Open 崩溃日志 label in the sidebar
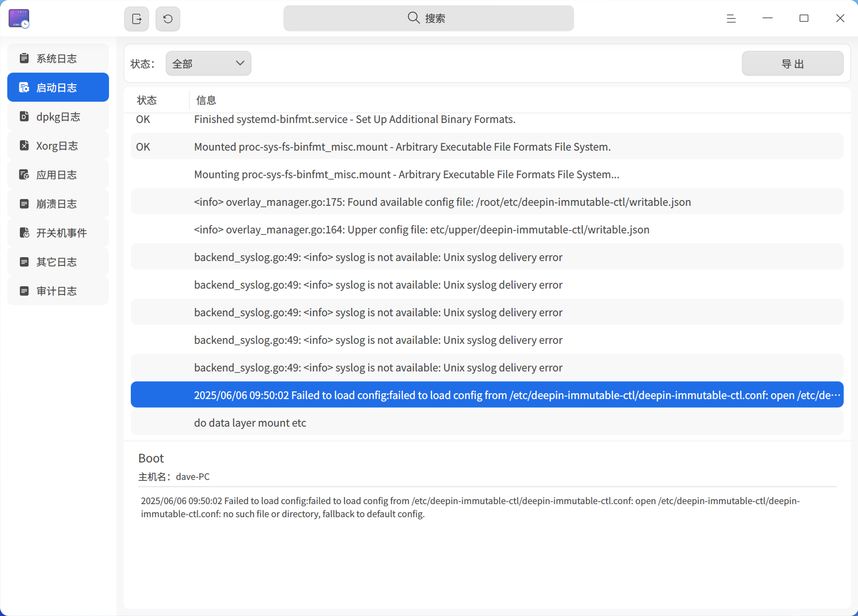Screen dimensions: 858x616 coord(57,204)
